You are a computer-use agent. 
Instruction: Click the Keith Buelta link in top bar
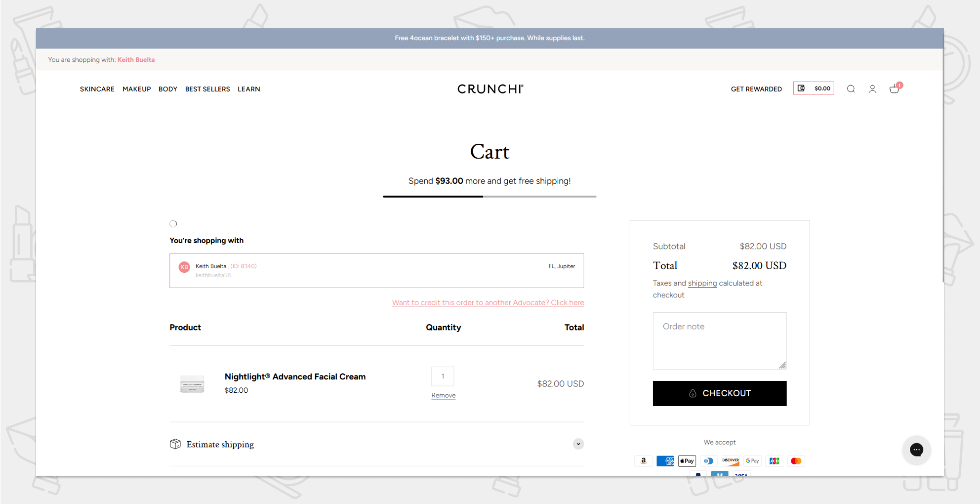pyautogui.click(x=136, y=60)
